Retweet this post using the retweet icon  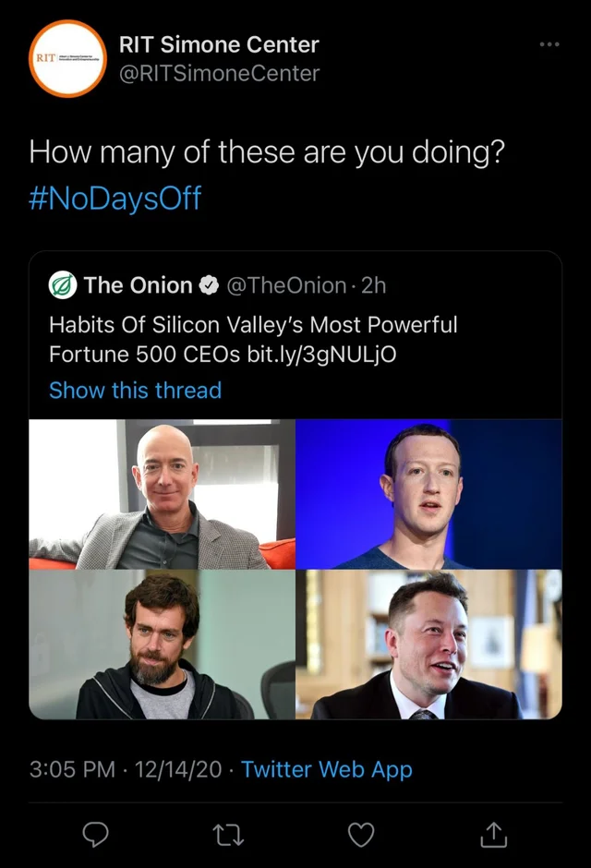(x=226, y=835)
